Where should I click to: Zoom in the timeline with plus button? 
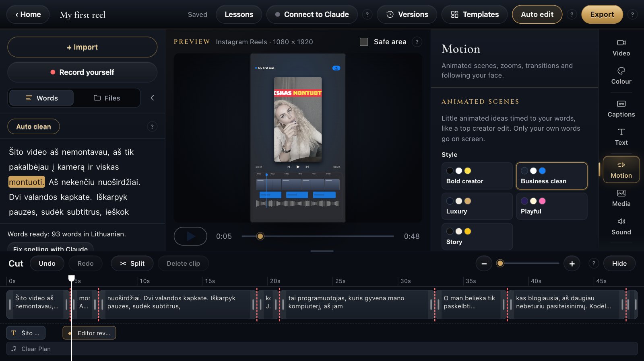pos(572,264)
